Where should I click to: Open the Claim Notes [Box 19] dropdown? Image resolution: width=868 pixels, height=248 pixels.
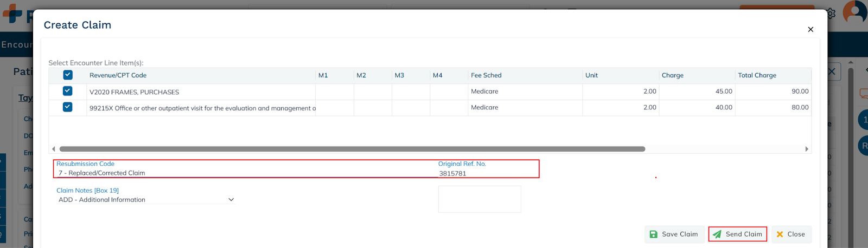[145, 200]
